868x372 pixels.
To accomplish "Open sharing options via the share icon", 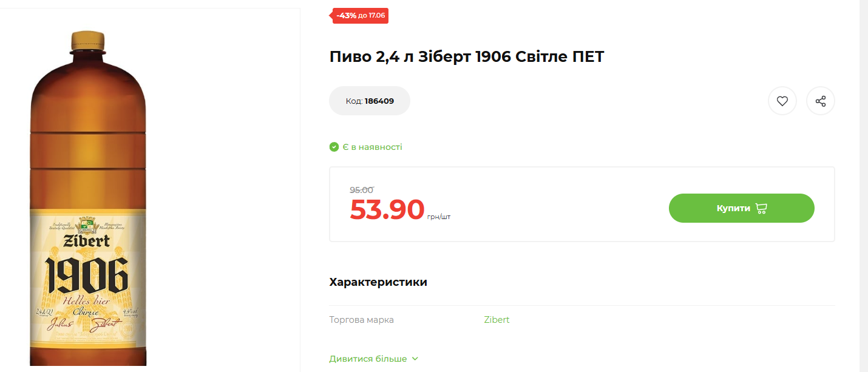I will pos(821,101).
